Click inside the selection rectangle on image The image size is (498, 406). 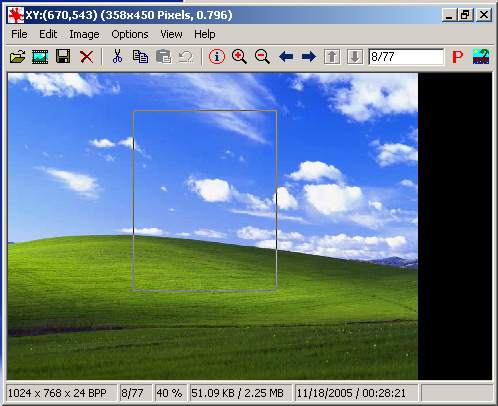pos(205,201)
